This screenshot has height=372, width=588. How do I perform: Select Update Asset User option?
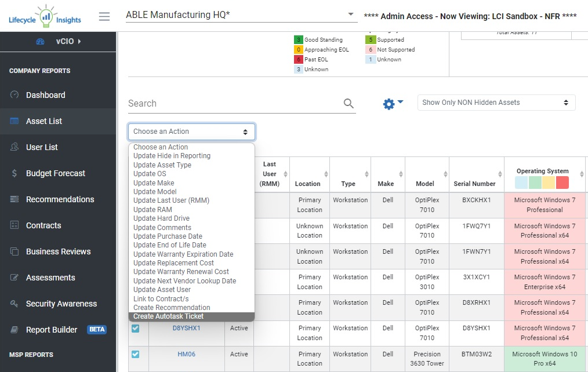[191, 290]
